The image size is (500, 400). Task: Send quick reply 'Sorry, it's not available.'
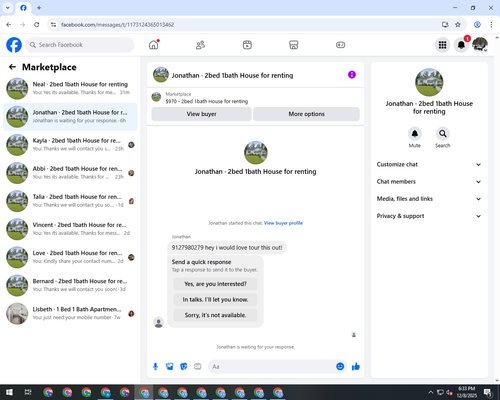point(215,315)
